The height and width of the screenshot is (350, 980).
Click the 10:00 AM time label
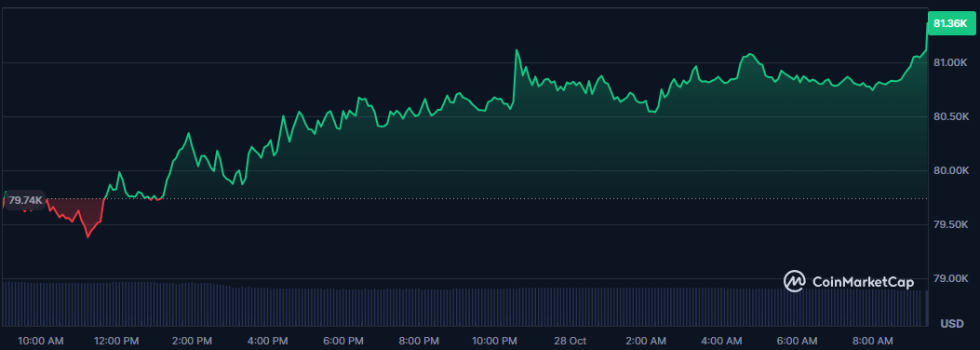point(41,341)
